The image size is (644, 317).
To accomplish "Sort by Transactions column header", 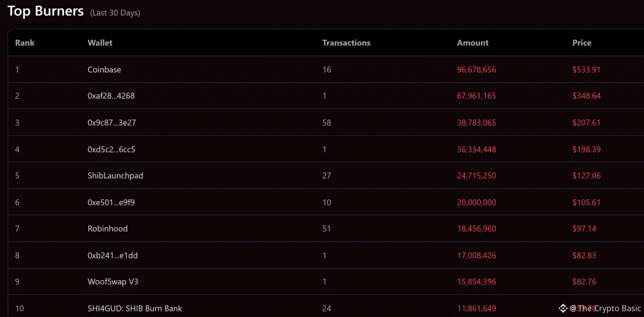I will (346, 43).
